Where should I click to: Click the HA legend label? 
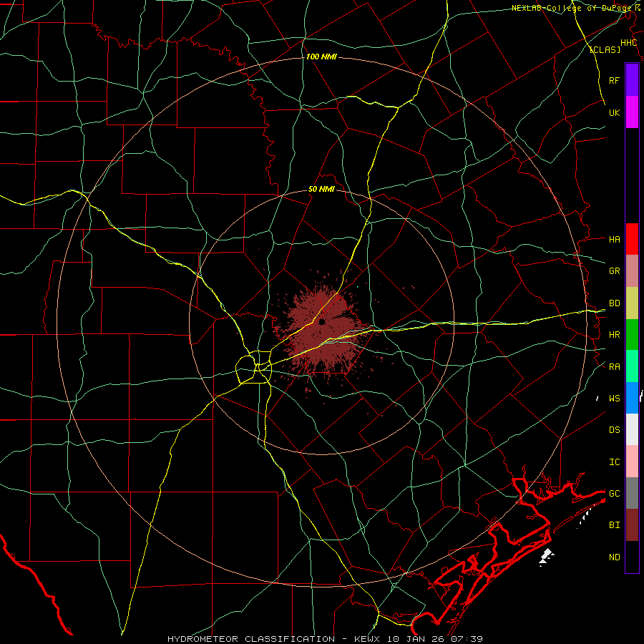tap(614, 239)
